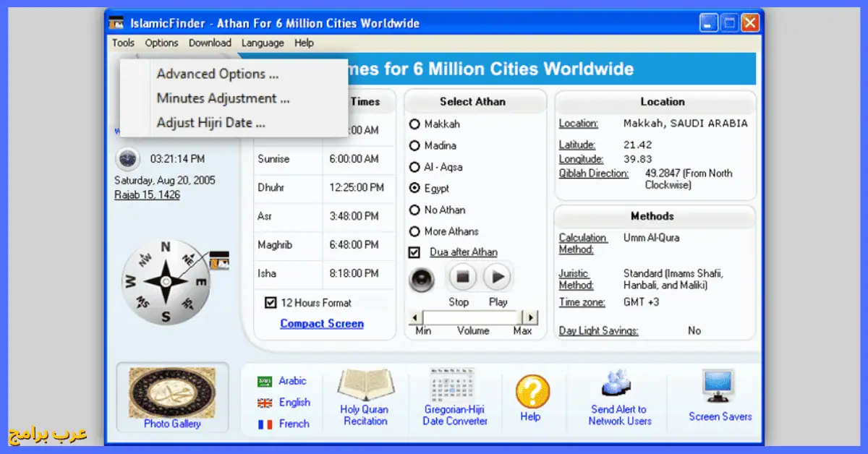This screenshot has width=868, height=454.
Task: Open the Download menu
Action: (210, 43)
